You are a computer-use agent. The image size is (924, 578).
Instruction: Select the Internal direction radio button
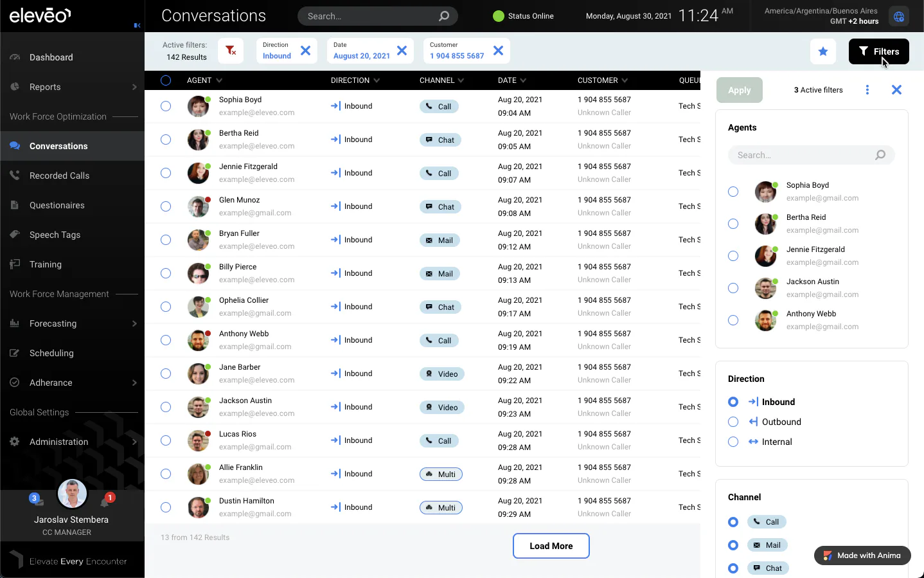tap(733, 442)
